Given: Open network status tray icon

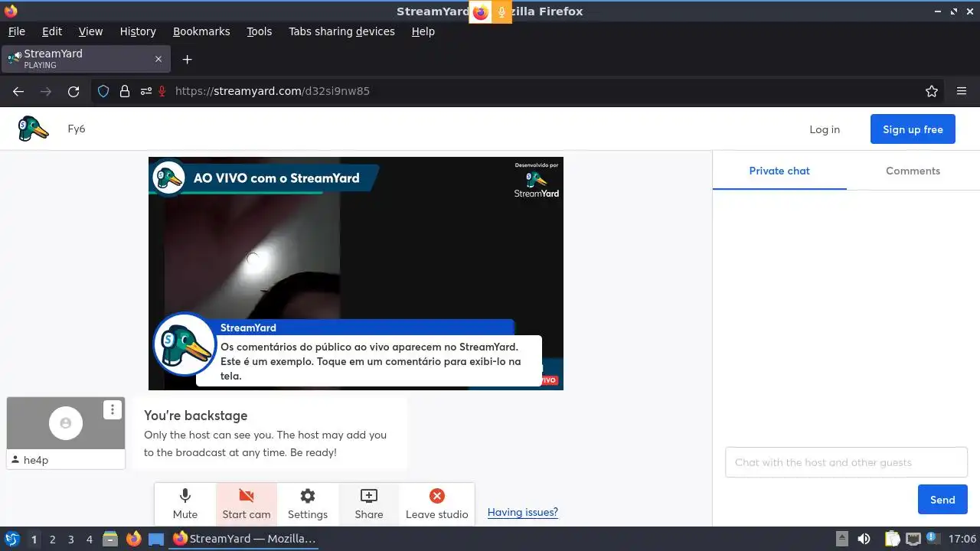Looking at the screenshot, I should coord(913,539).
